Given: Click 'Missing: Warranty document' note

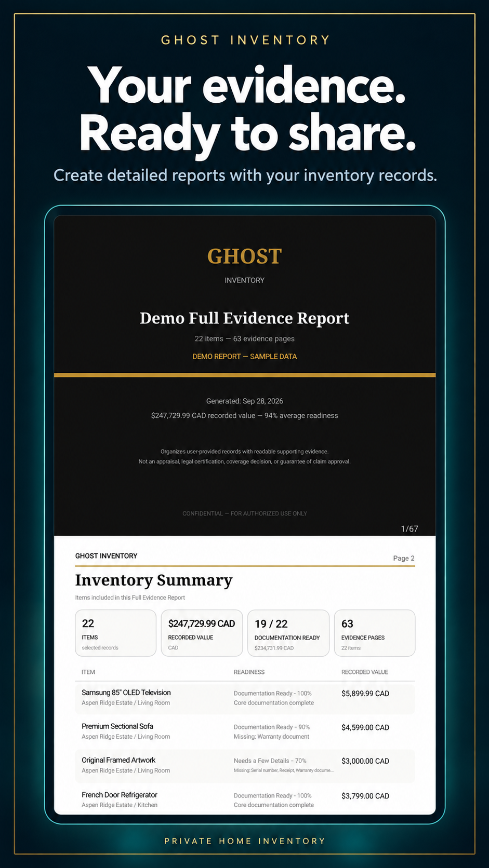Looking at the screenshot, I should click(x=271, y=737).
